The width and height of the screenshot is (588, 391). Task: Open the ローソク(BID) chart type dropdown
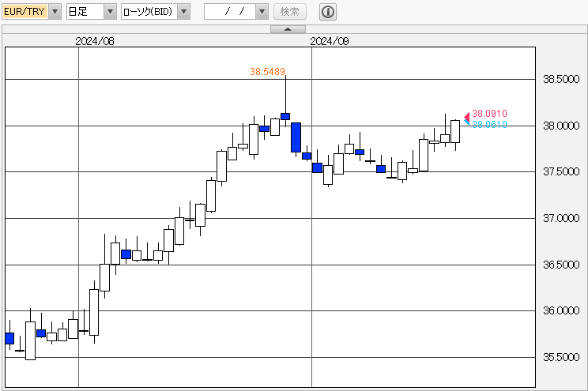[x=183, y=12]
